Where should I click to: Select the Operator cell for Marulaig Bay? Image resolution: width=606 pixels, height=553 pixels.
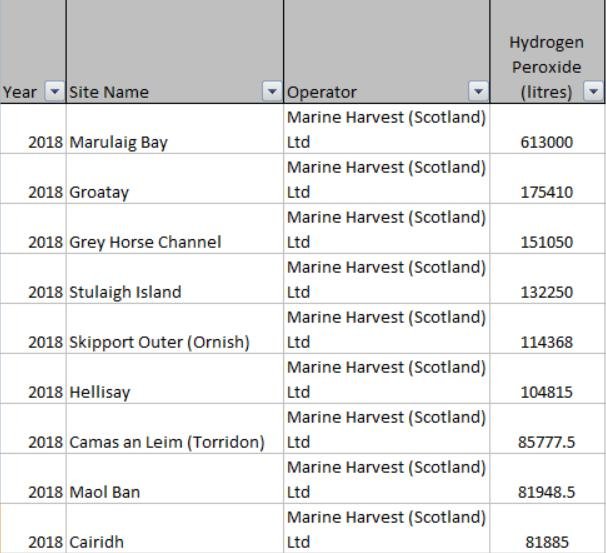(386, 130)
